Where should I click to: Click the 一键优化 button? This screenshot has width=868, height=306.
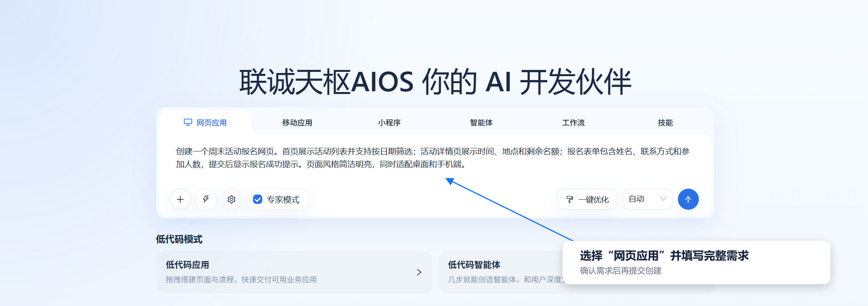point(587,199)
